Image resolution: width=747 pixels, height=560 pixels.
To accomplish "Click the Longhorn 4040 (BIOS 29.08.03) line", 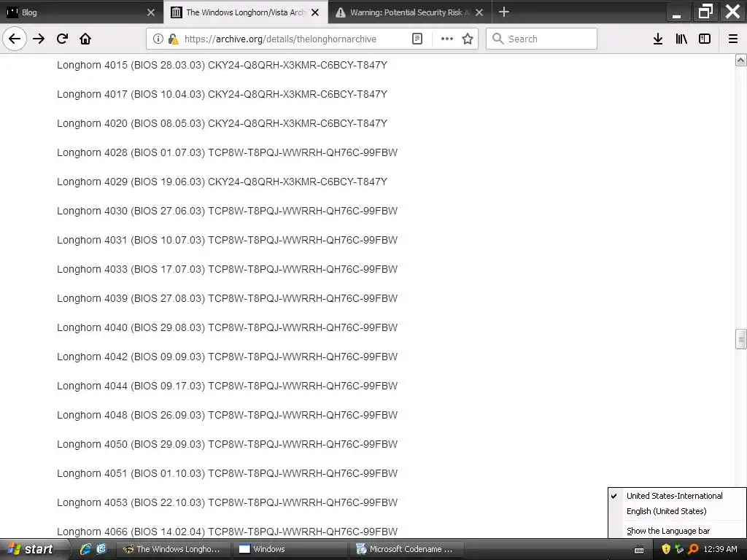I will point(228,327).
